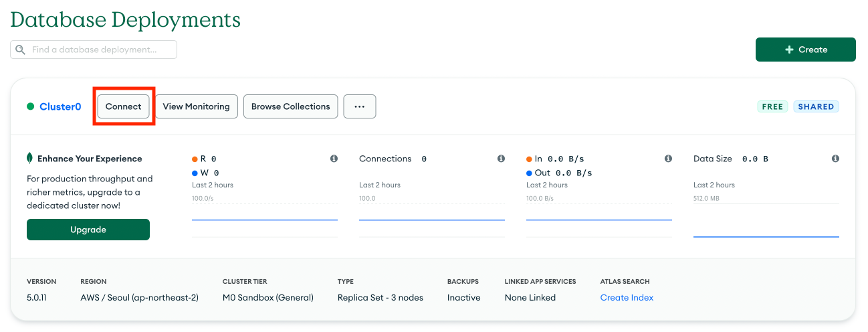Click the Enhance Your Experience title

(x=90, y=159)
